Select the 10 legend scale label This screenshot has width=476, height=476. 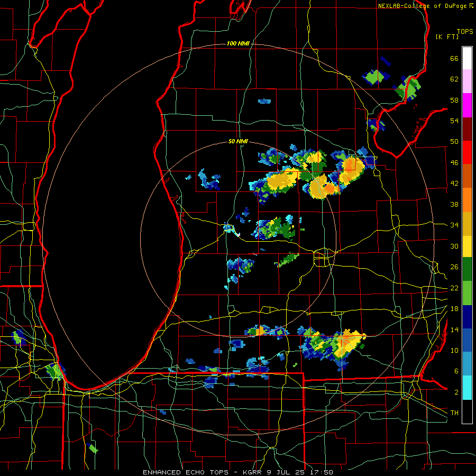coord(454,350)
